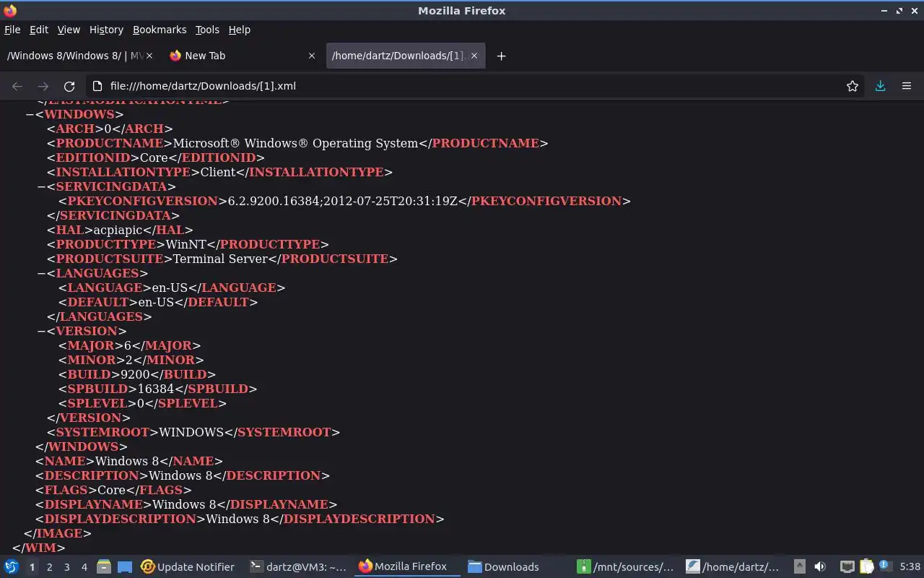924x578 pixels.
Task: Open the Update Notifier taskbar window
Action: pyautogui.click(x=188, y=567)
